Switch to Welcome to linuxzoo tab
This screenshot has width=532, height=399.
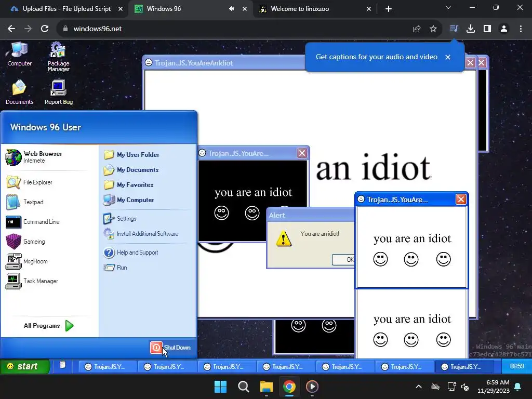tap(315, 9)
